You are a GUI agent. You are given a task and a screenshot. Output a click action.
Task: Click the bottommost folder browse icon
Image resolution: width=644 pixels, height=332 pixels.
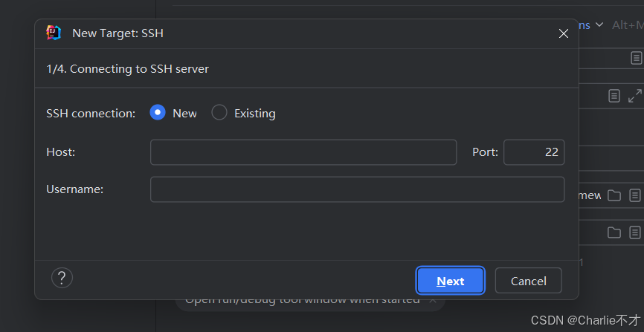[x=614, y=232]
